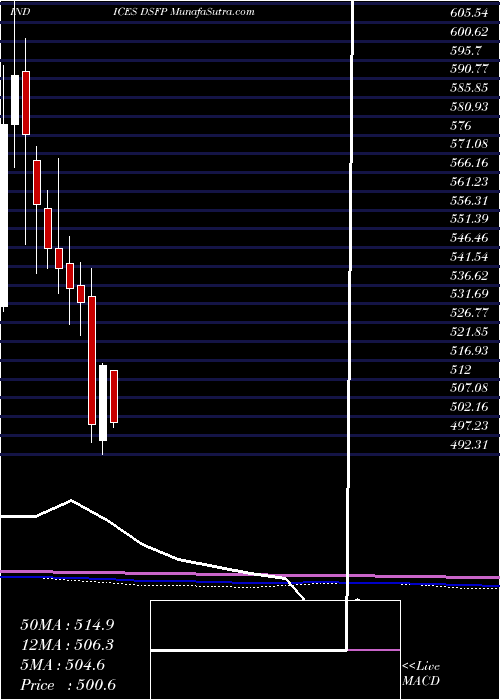Click the 516.93 price axis label
The height and width of the screenshot is (700, 500).
click(469, 350)
